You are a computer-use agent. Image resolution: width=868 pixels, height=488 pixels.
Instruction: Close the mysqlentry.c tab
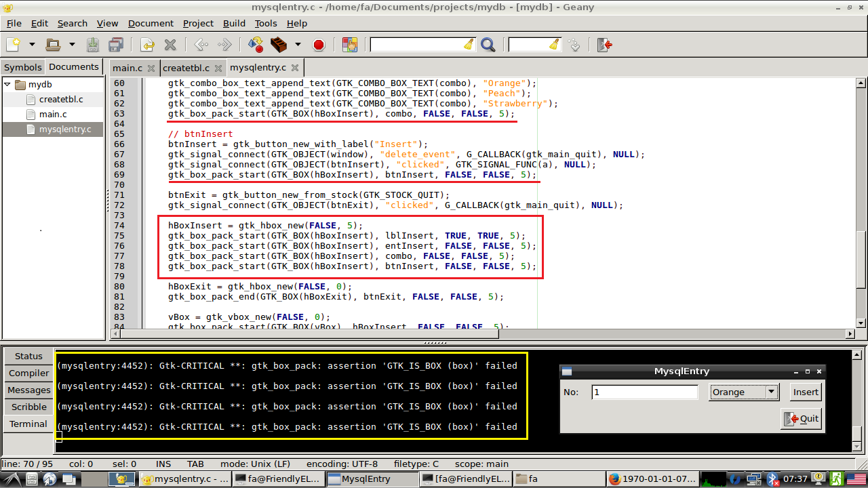click(x=294, y=68)
